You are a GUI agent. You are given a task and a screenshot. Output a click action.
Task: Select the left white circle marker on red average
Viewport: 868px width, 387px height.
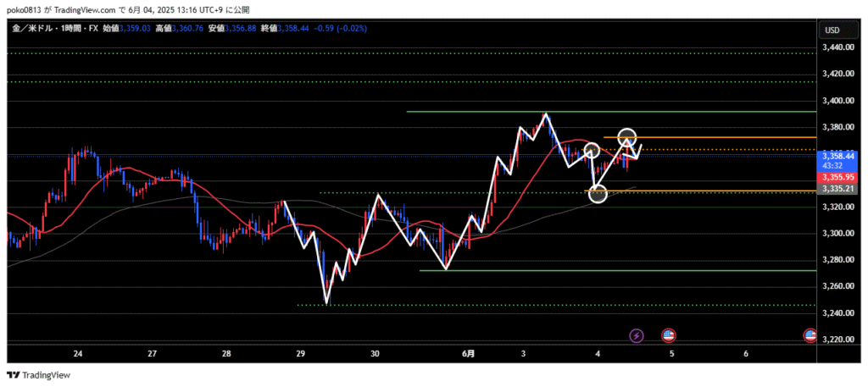(592, 151)
